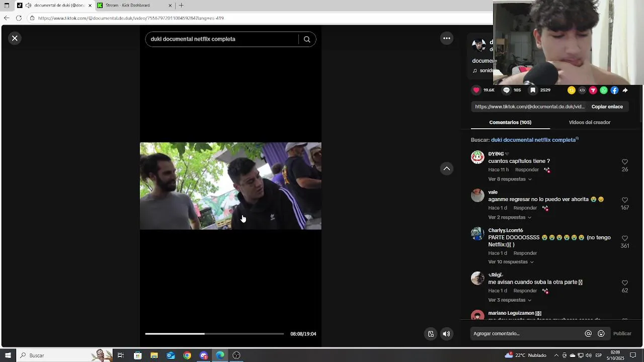Image resolution: width=644 pixels, height=362 pixels.
Task: Open the three-dot more options menu
Action: click(x=447, y=38)
